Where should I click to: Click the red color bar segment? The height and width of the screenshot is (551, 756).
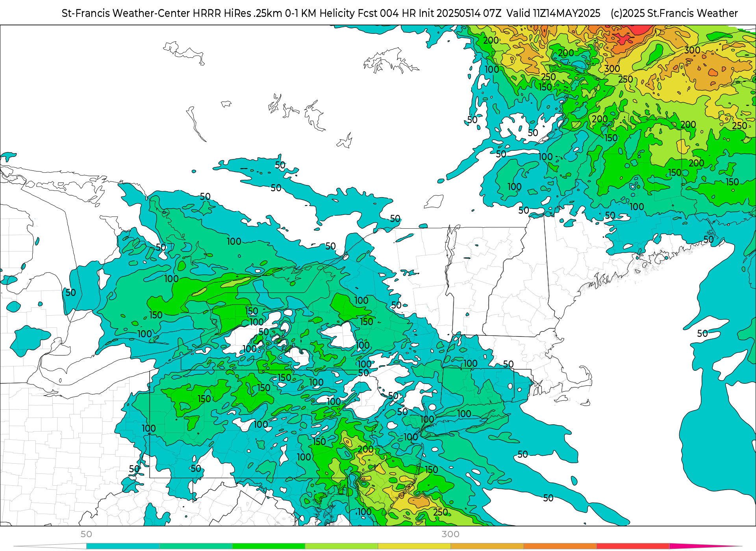pos(633,546)
